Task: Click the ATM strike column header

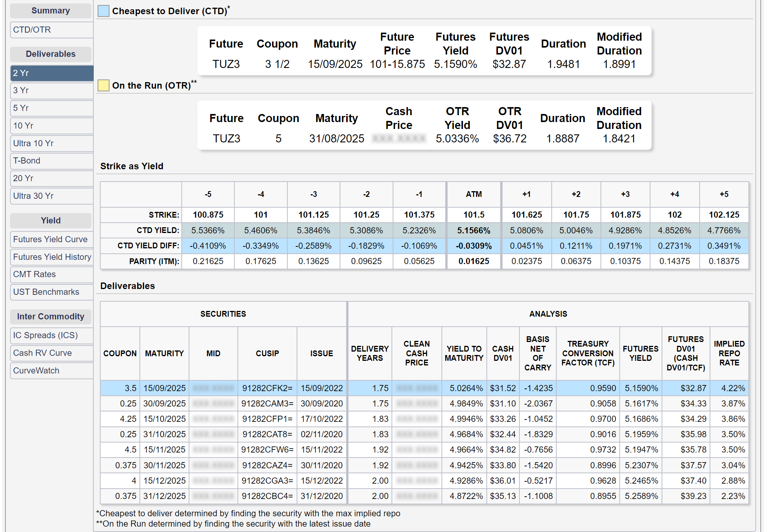Action: [474, 195]
